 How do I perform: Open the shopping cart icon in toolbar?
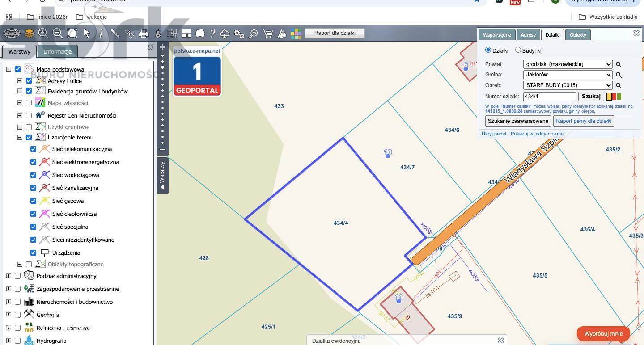(268, 33)
